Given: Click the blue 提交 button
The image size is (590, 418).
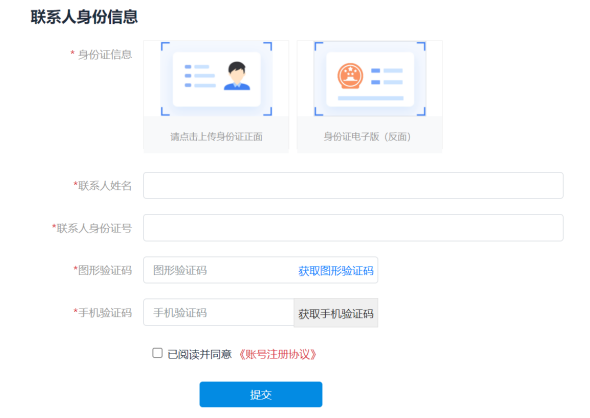Looking at the screenshot, I should coord(261,394).
